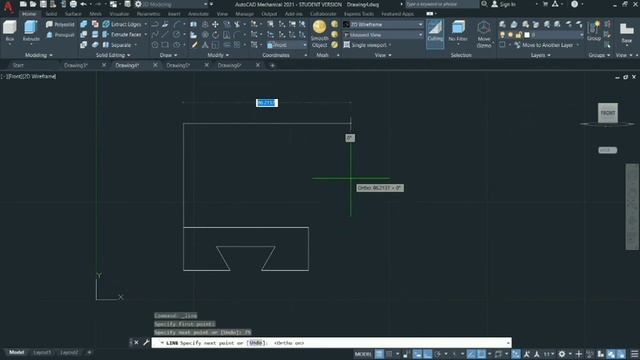Open the Single viewport dropdown
Image resolution: width=640 pixels, height=360 pixels.
368,45
